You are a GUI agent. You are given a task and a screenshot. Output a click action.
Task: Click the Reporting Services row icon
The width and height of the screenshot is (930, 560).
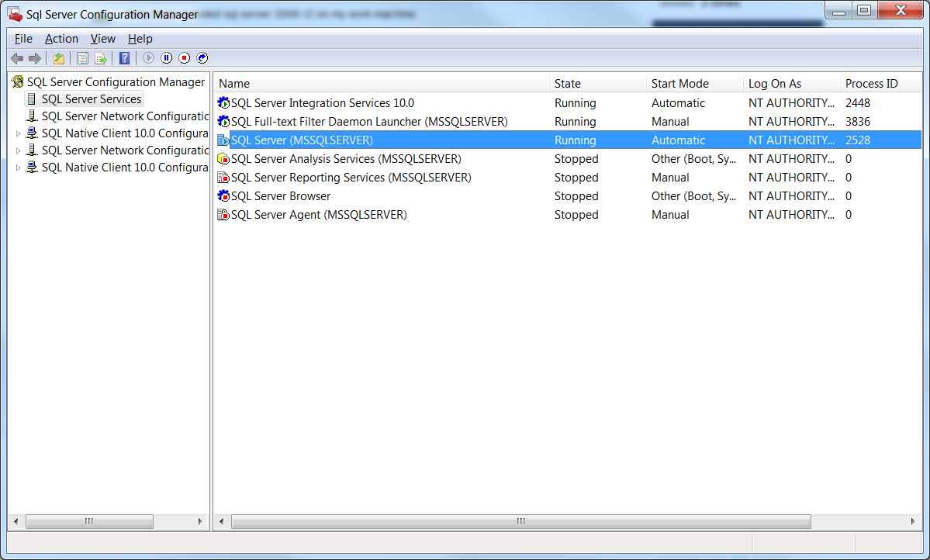point(223,178)
